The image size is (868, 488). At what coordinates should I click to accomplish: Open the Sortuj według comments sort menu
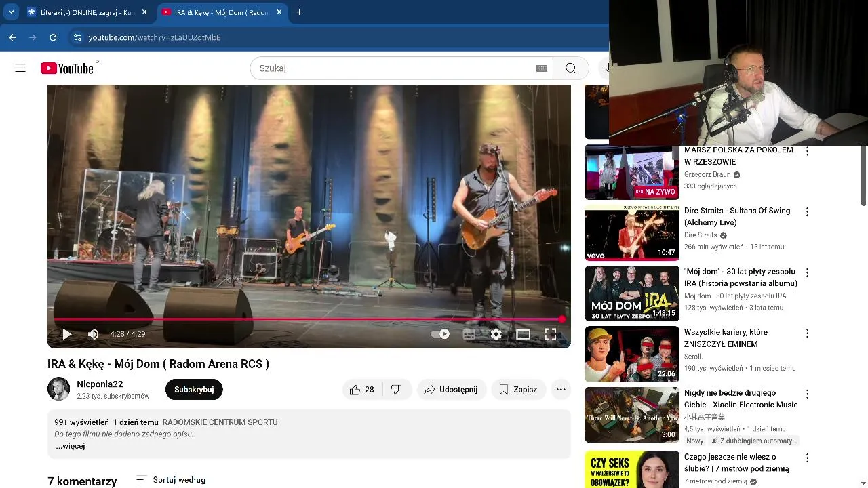[x=171, y=480]
